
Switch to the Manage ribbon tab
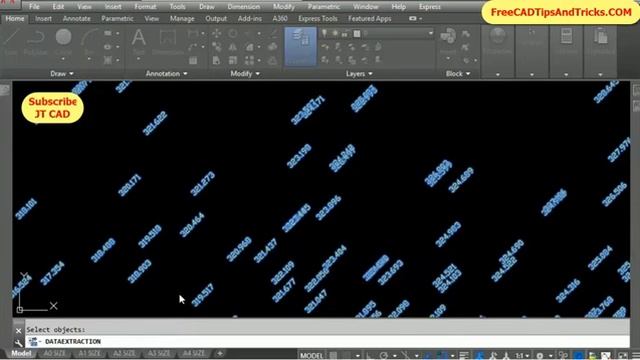pos(182,19)
